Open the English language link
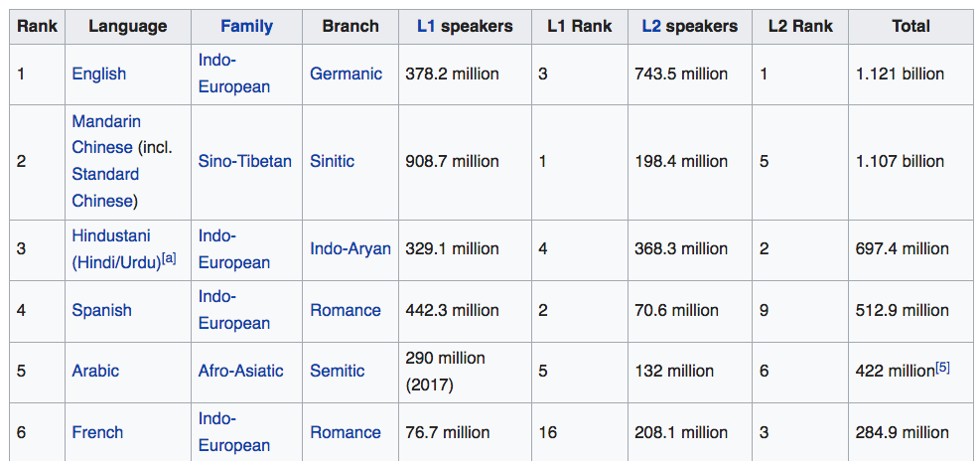This screenshot has height=461, width=980. 98,74
